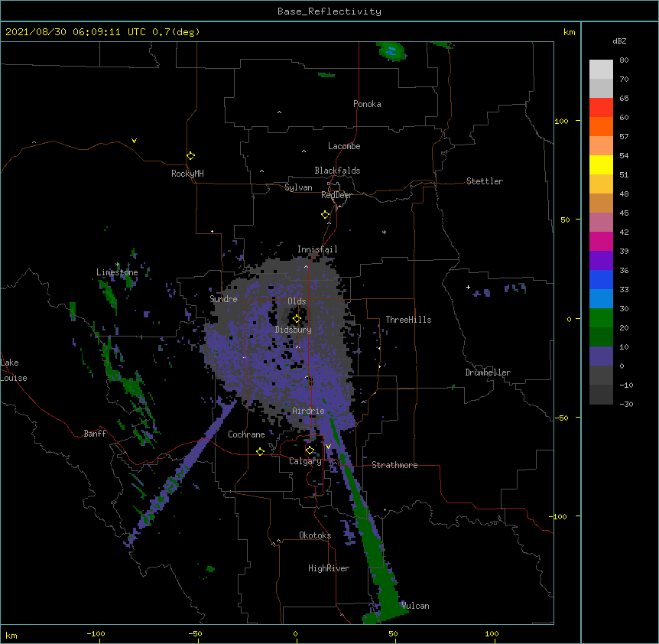
Task: Click the yellow diamond marker below Cochrane
Action: coord(260,451)
